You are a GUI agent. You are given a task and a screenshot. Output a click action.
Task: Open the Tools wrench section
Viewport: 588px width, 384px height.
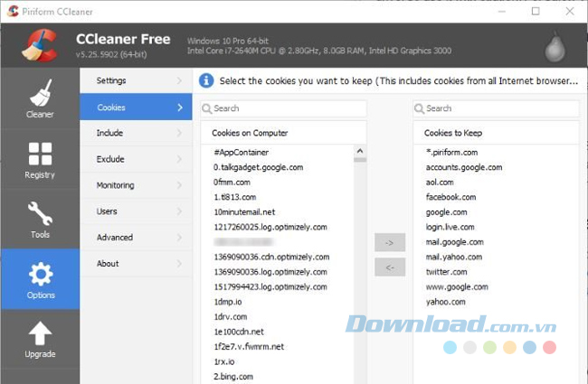pyautogui.click(x=40, y=220)
